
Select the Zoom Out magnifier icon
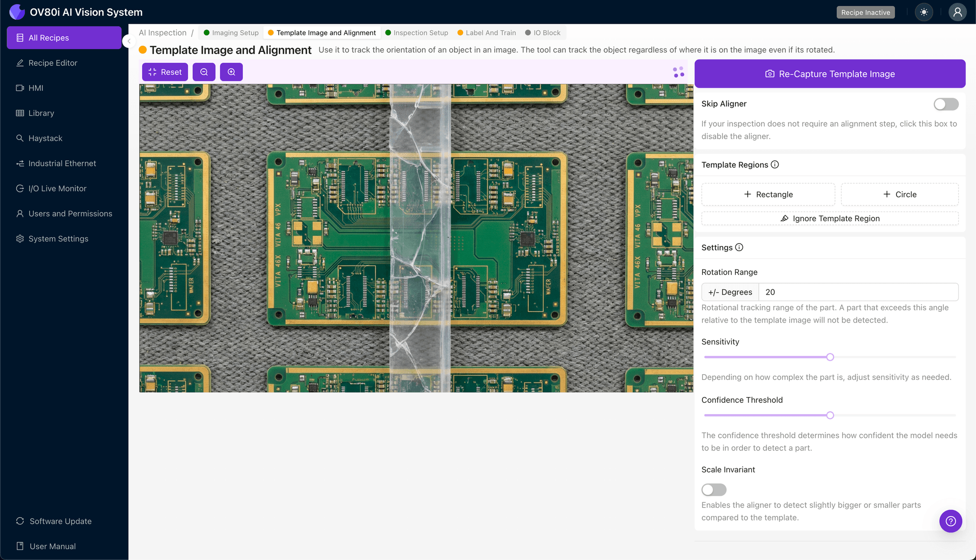click(x=204, y=72)
